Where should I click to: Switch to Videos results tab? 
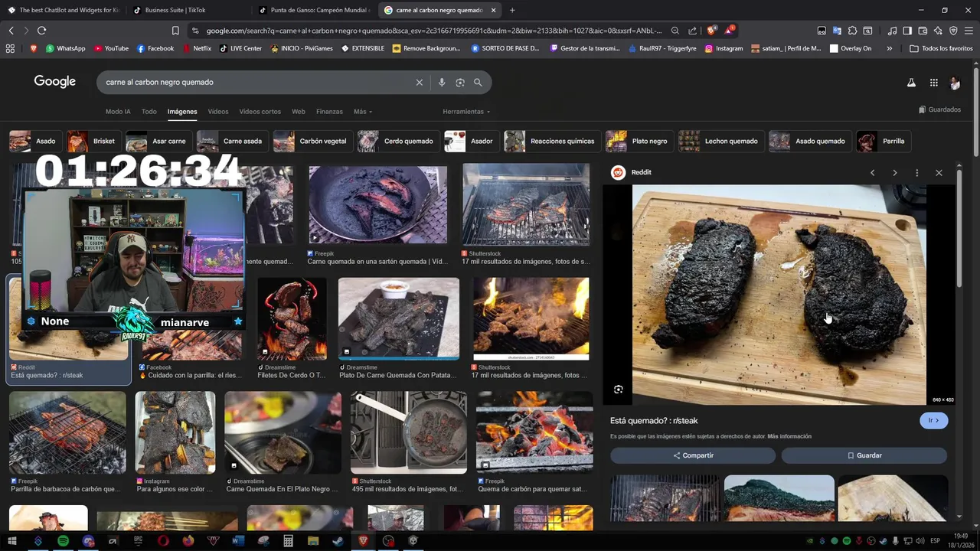218,112
